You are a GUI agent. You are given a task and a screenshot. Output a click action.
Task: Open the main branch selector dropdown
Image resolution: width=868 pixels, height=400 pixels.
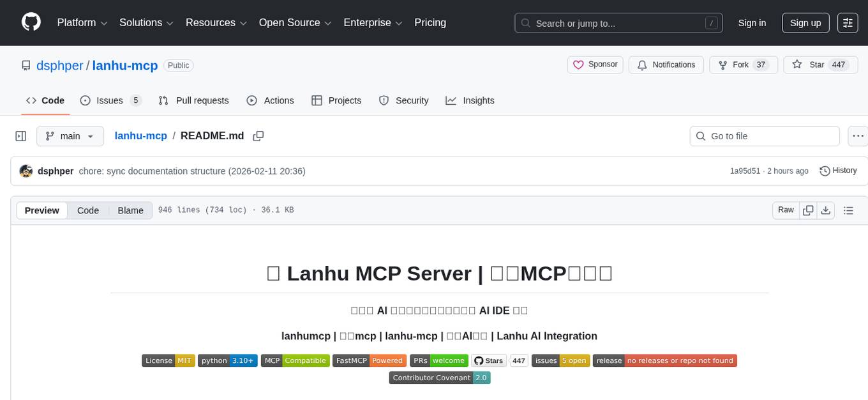pos(70,135)
